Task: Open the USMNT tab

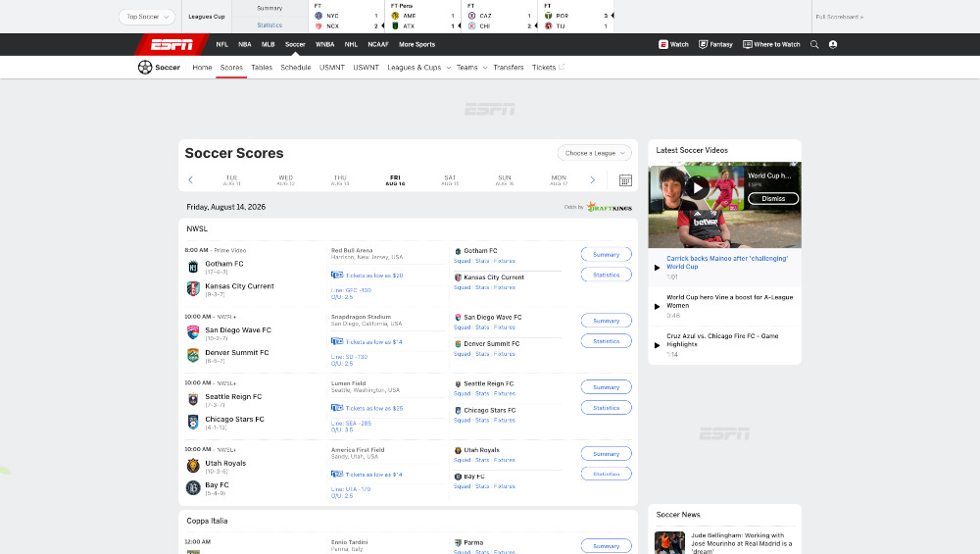Action: point(332,68)
